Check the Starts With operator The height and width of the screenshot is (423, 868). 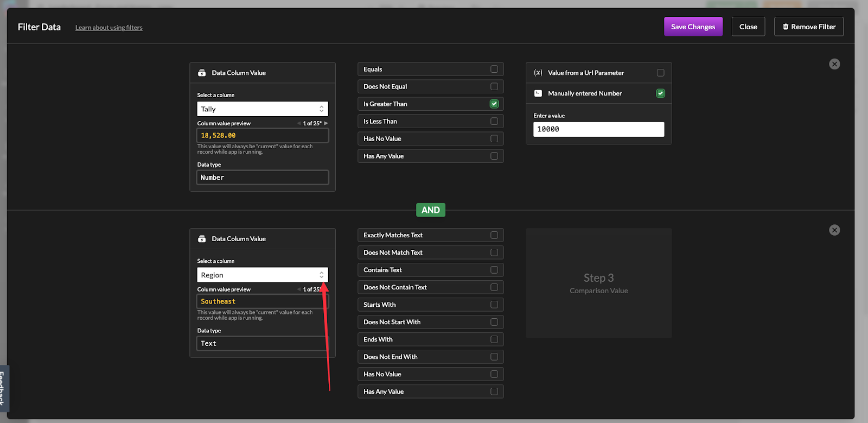494,305
